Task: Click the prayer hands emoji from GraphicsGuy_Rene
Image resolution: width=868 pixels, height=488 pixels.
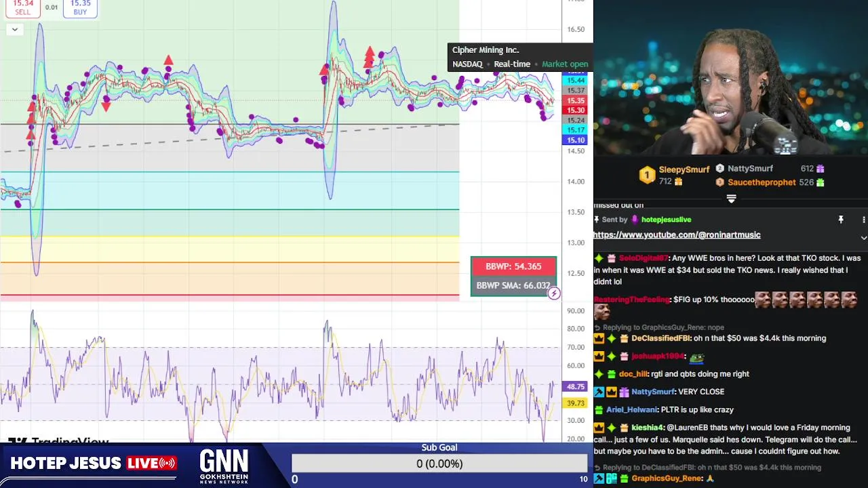Action: pyautogui.click(x=711, y=479)
